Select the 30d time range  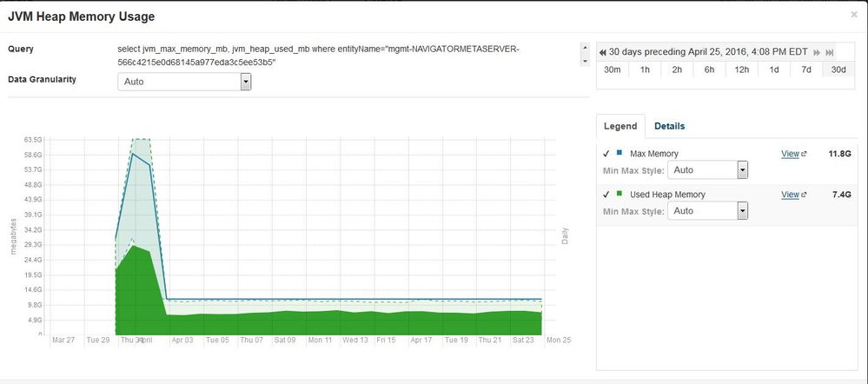coord(838,70)
